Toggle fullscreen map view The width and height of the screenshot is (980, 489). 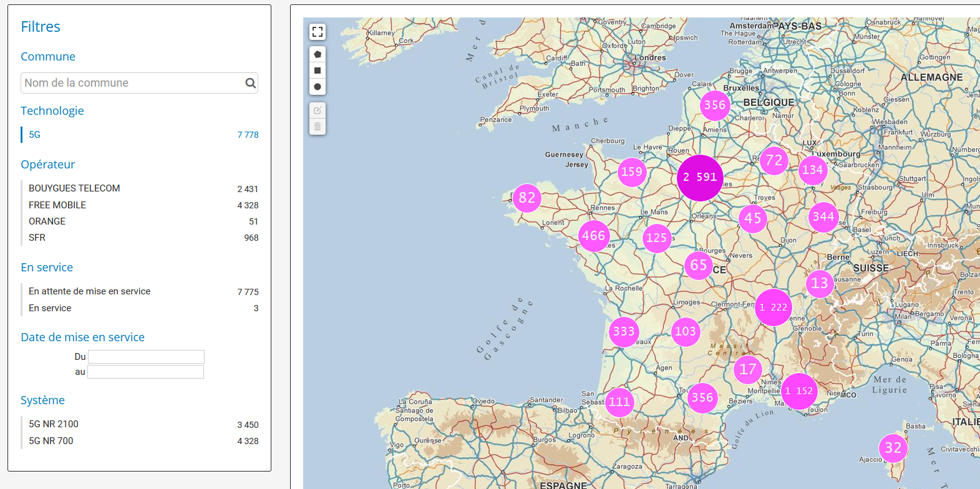click(318, 32)
